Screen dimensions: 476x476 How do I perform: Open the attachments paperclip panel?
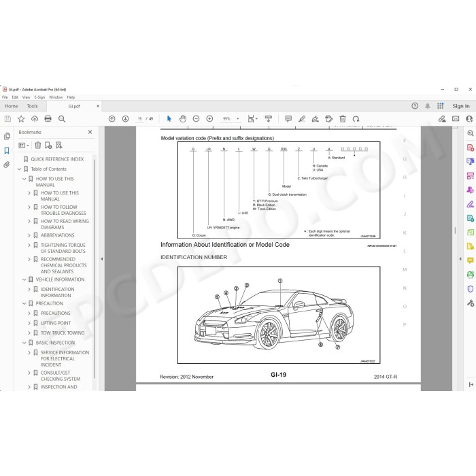[7, 165]
